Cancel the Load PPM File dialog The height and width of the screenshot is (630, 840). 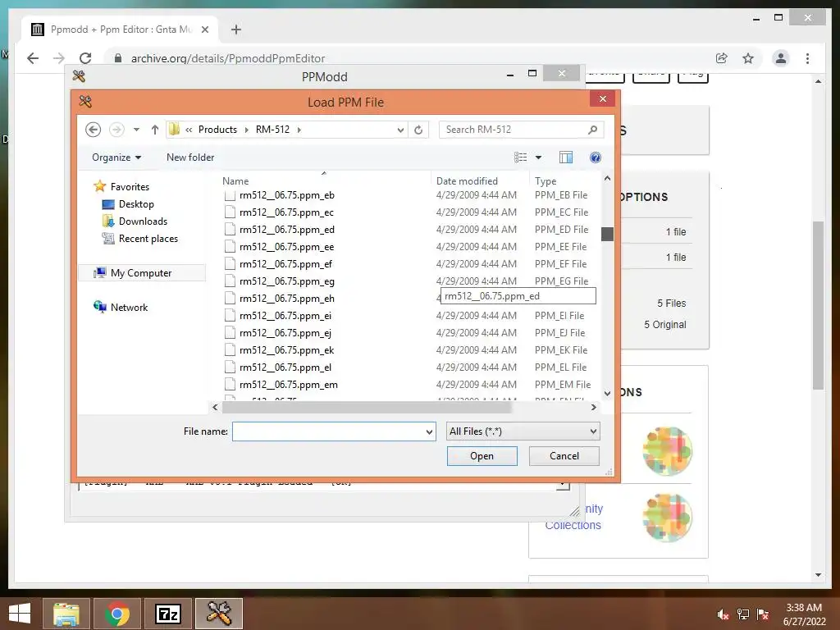click(x=564, y=456)
